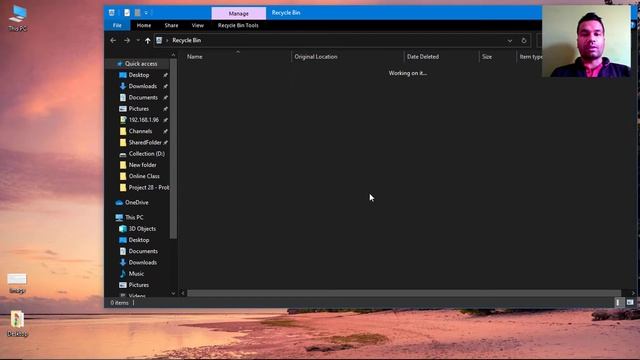Click the Music note icon

click(x=122, y=274)
